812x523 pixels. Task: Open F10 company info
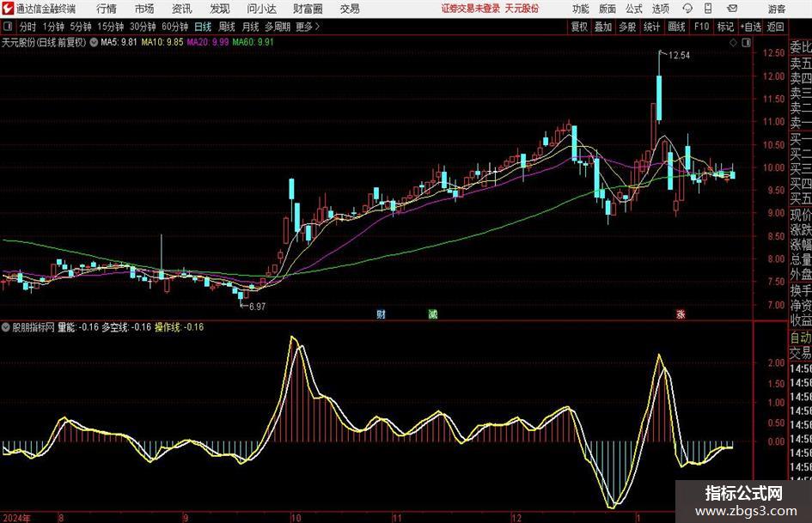701,27
